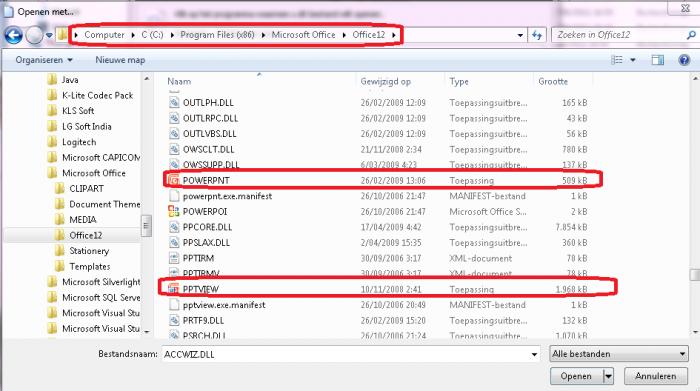Click the Openen button
The width and height of the screenshot is (700, 391).
point(576,376)
